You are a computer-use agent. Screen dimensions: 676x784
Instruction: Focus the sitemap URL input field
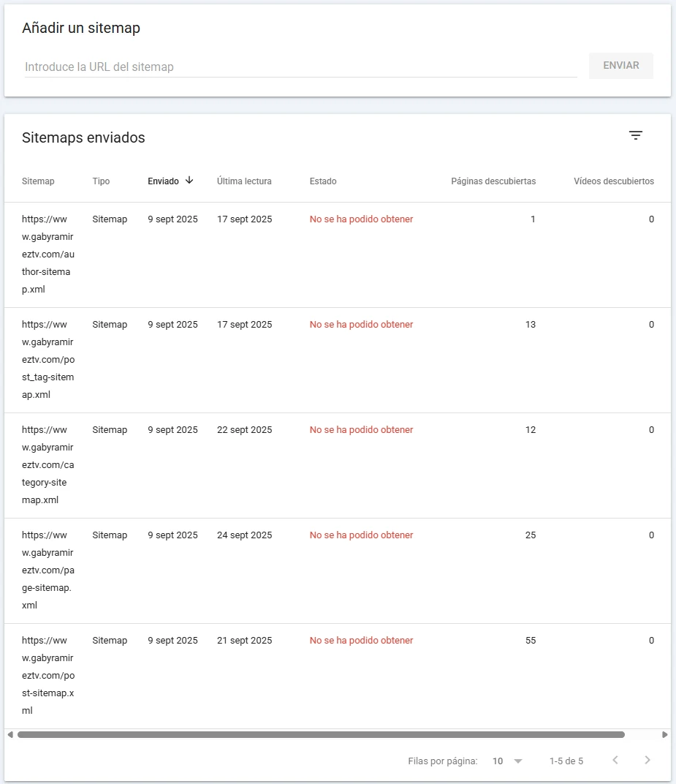click(301, 67)
